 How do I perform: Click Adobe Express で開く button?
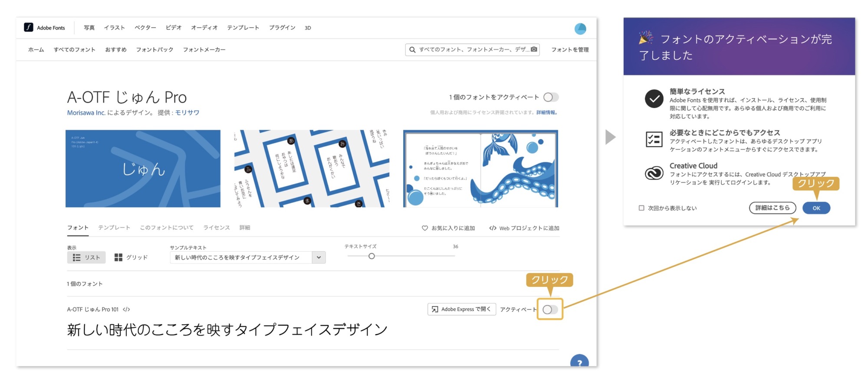(x=462, y=310)
